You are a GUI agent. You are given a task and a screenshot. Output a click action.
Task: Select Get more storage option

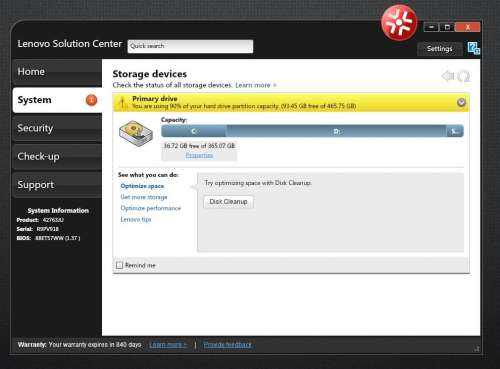coord(144,197)
